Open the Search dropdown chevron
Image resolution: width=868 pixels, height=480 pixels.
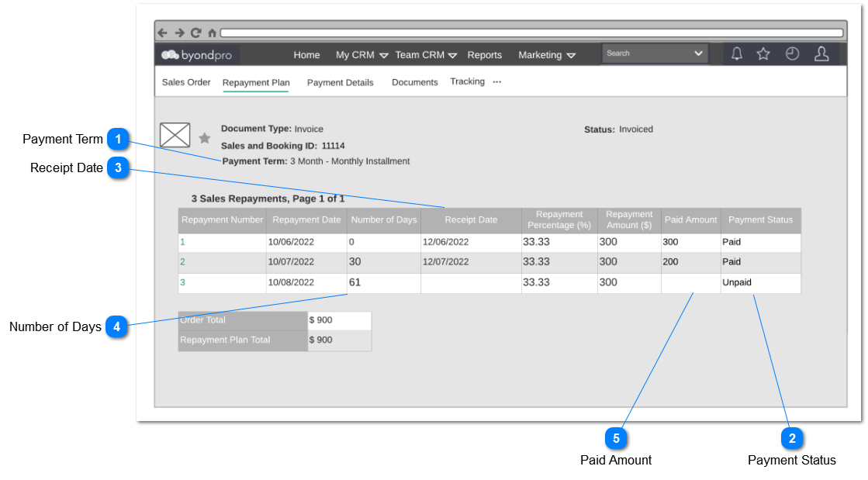[x=699, y=54]
